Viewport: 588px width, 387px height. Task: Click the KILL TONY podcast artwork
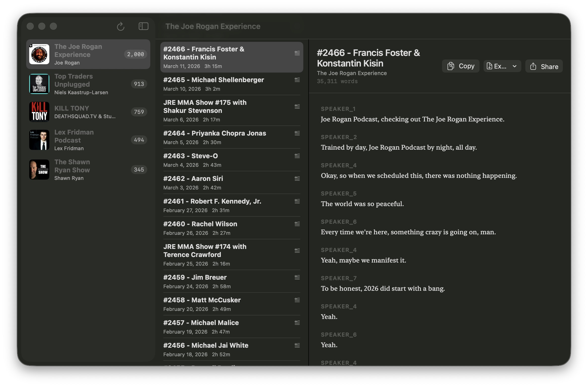pos(39,112)
